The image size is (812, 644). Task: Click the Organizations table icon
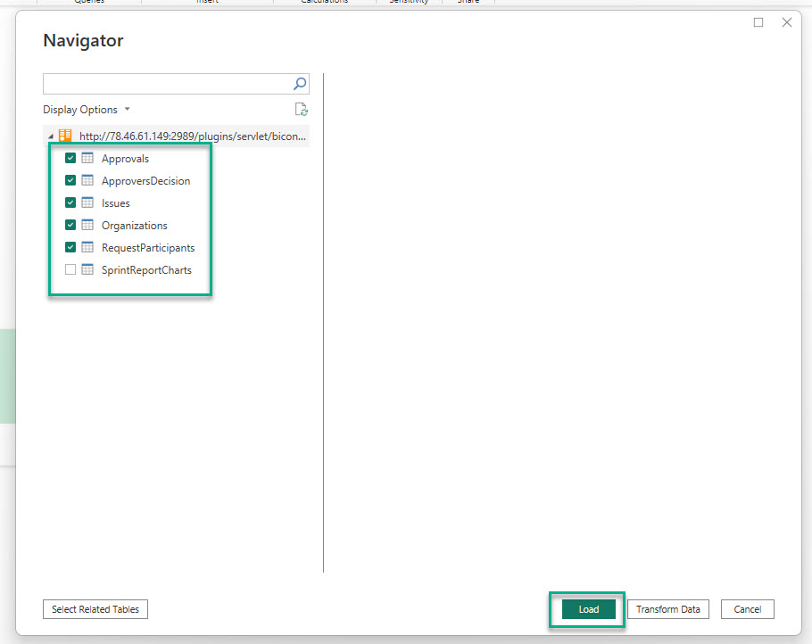pyautogui.click(x=87, y=226)
